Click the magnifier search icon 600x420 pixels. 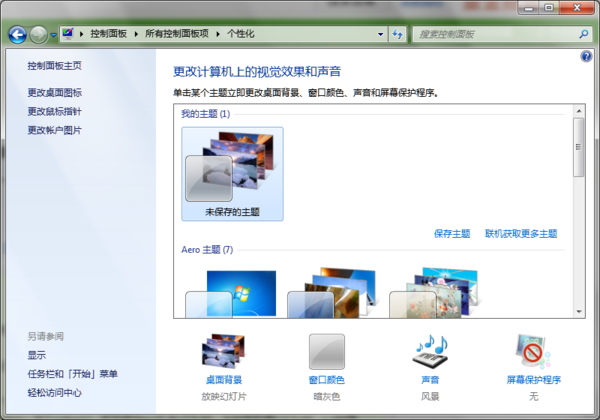pos(584,34)
